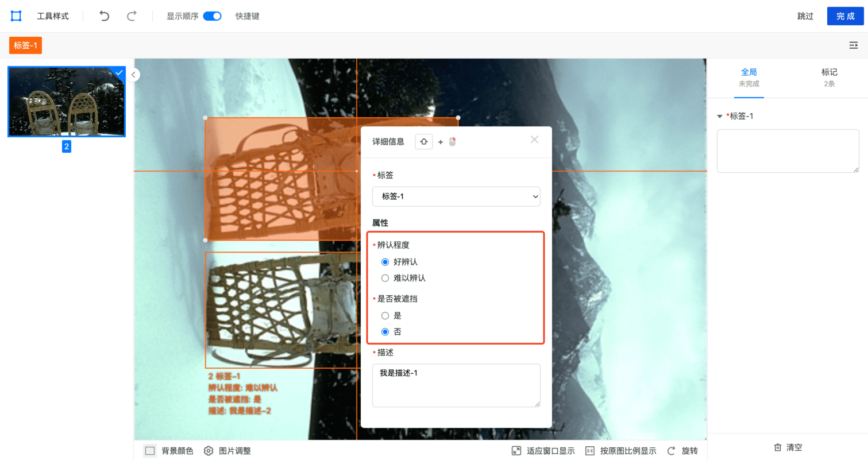The width and height of the screenshot is (868, 460).
Task: Click the white handle at the orange box's lower-left corner
Action: pos(205,240)
